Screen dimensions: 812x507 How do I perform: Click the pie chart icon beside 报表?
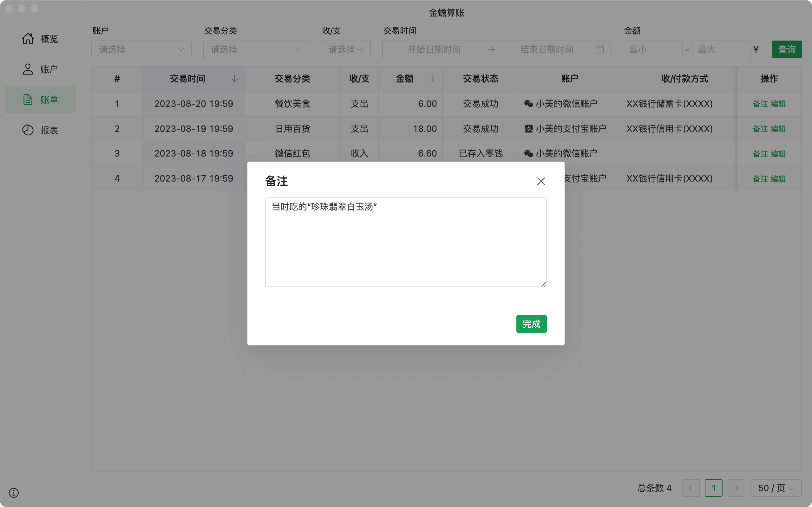tap(28, 130)
